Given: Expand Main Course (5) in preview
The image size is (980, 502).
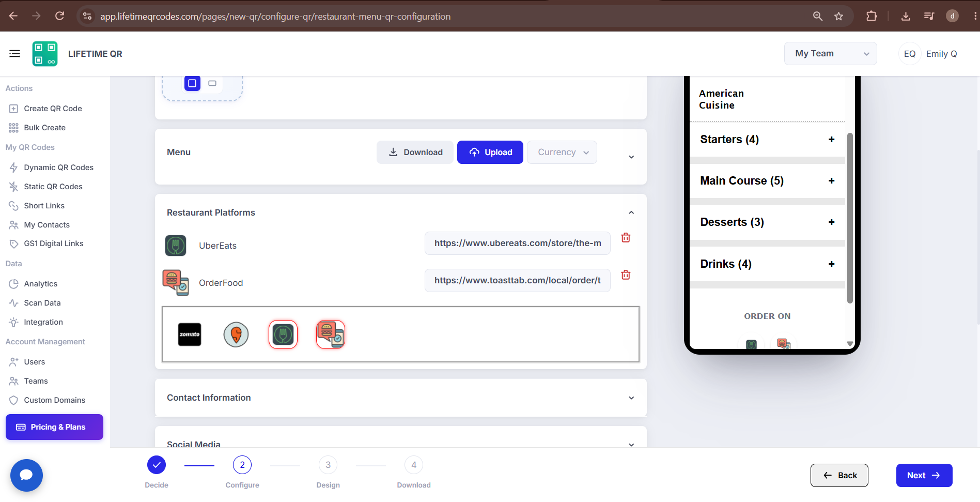Looking at the screenshot, I should coord(831,180).
